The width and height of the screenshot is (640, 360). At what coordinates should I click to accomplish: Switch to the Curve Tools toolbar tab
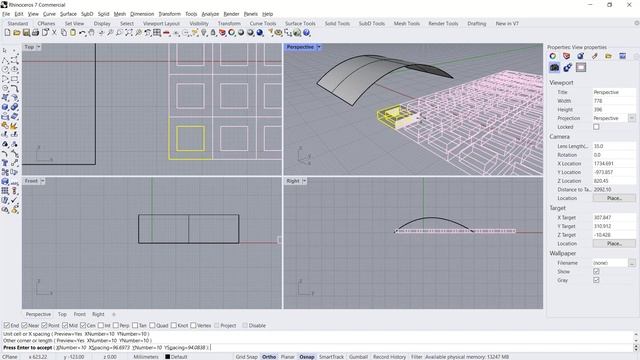pyautogui.click(x=263, y=24)
